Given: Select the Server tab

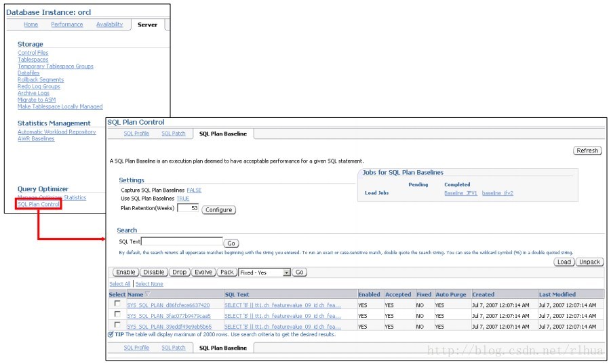Looking at the screenshot, I should coord(147,24).
